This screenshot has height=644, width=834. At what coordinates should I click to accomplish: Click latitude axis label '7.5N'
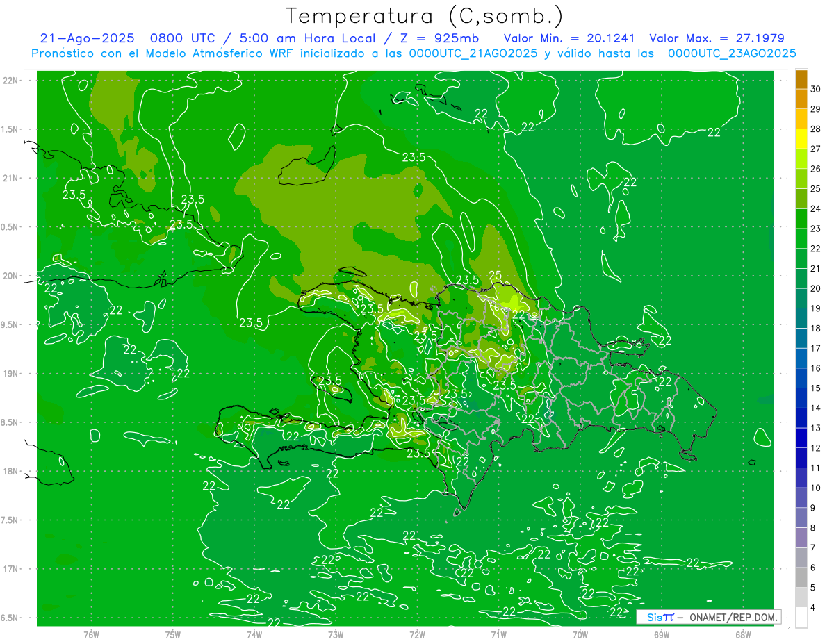[x=10, y=520]
